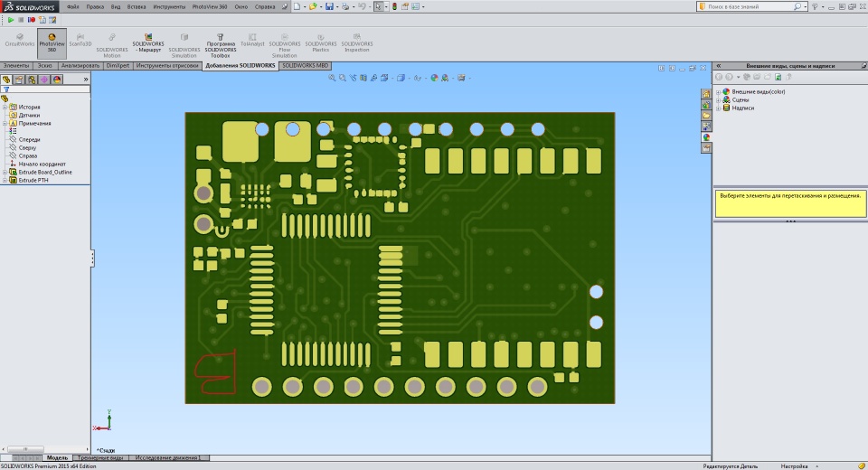The width and height of the screenshot is (868, 470).
Task: Toggle the SOLIDWORKS Маршрут add-in
Action: pyautogui.click(x=147, y=43)
